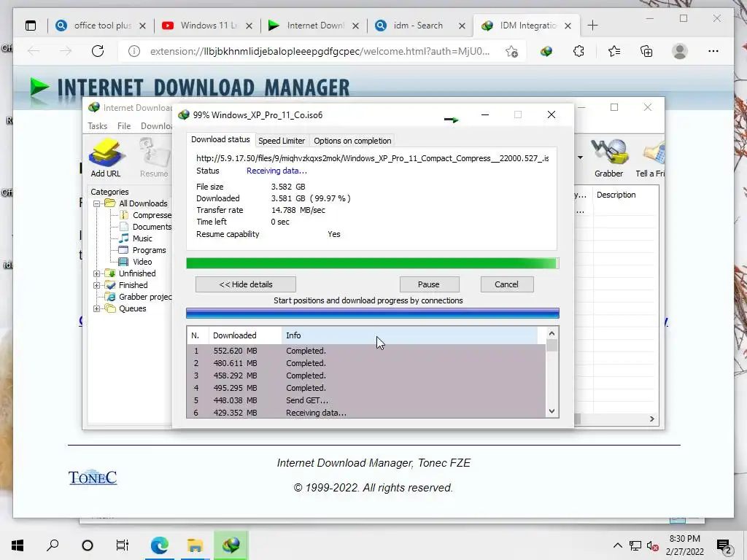Click the Hide details button

pos(246,285)
